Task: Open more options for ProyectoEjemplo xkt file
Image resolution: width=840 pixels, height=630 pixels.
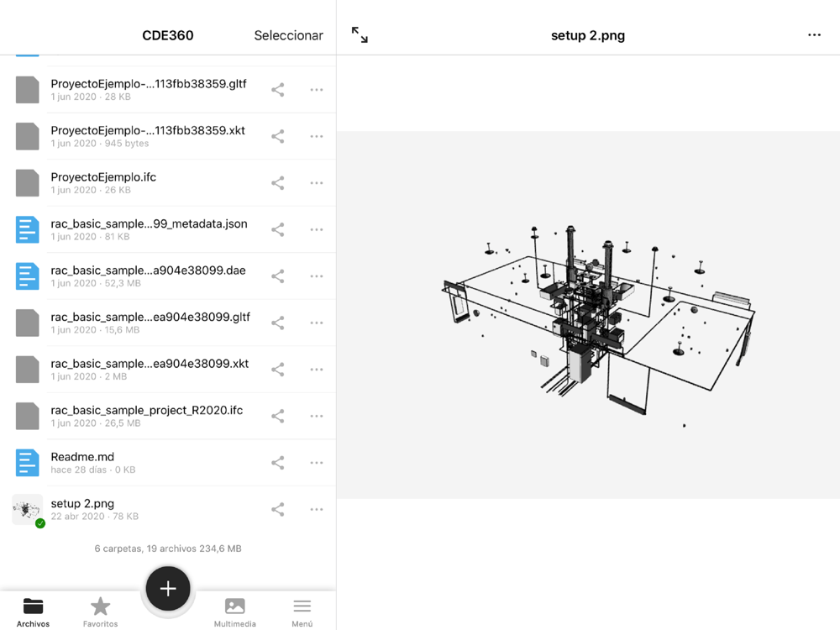Action: pos(317,136)
